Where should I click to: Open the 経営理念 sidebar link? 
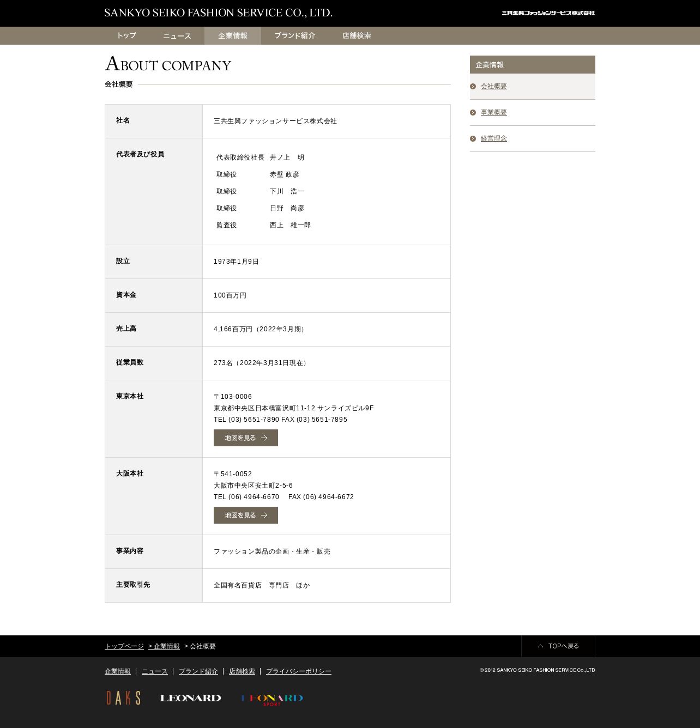point(494,139)
